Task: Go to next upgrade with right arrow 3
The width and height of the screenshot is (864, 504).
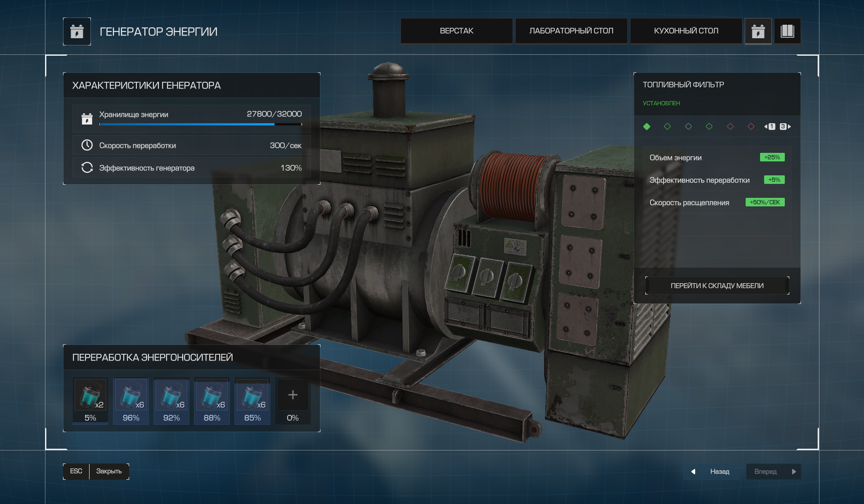Action: coord(786,126)
